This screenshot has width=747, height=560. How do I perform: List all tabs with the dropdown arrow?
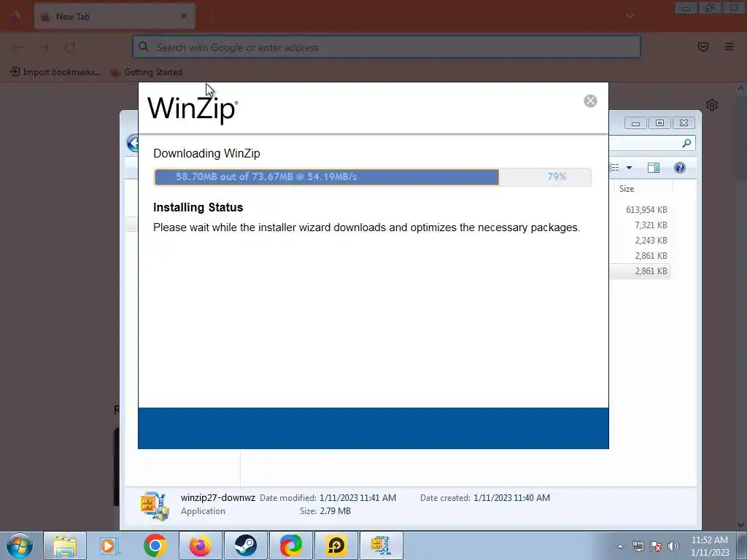point(630,16)
